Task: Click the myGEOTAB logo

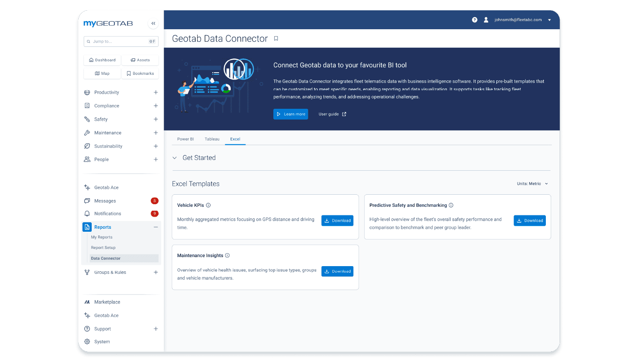Action: coord(108,24)
